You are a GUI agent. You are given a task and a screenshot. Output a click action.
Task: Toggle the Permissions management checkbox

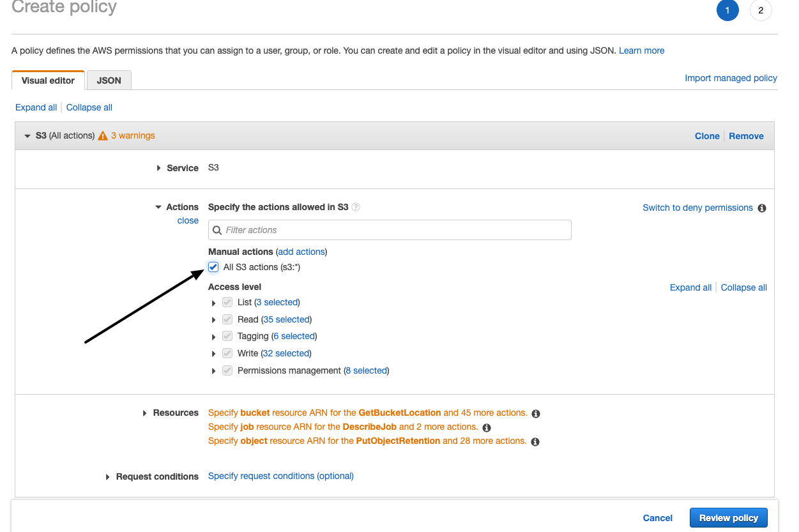[x=227, y=370]
